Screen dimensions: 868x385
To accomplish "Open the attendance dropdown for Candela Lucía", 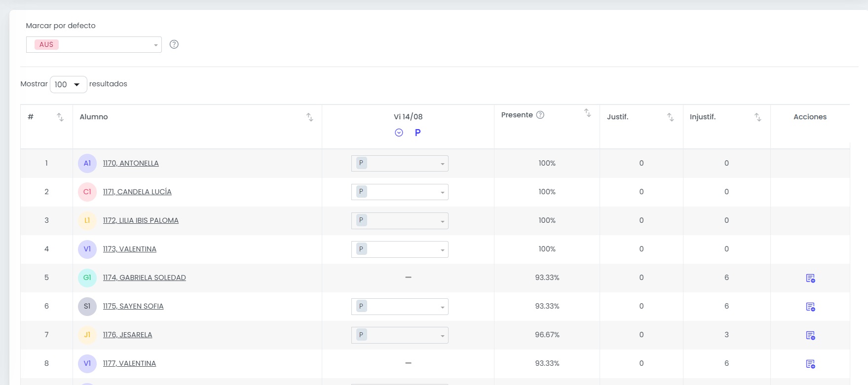I will click(400, 192).
